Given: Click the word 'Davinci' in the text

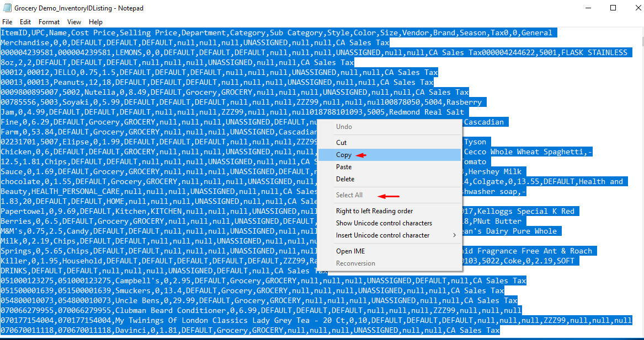Looking at the screenshot, I should (131, 331).
